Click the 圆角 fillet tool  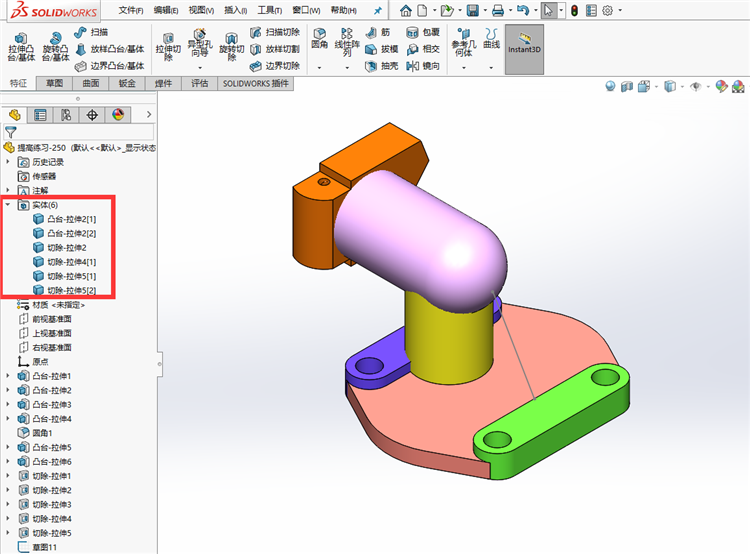point(320,39)
